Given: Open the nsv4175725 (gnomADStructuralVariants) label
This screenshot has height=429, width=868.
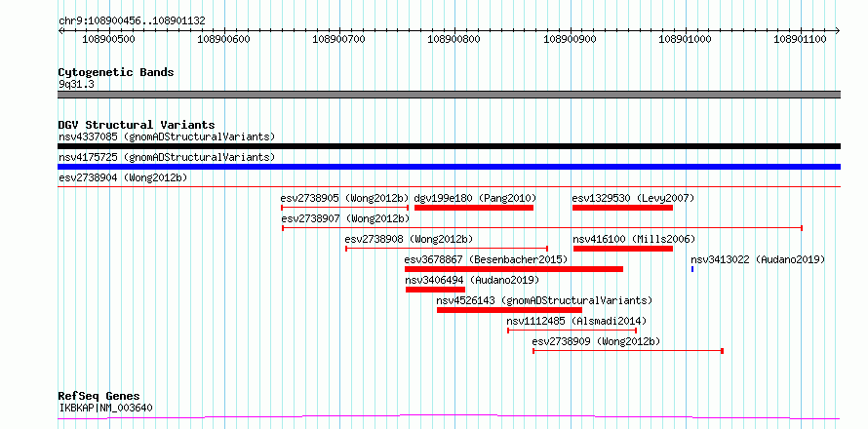Looking at the screenshot, I should coord(167,157).
